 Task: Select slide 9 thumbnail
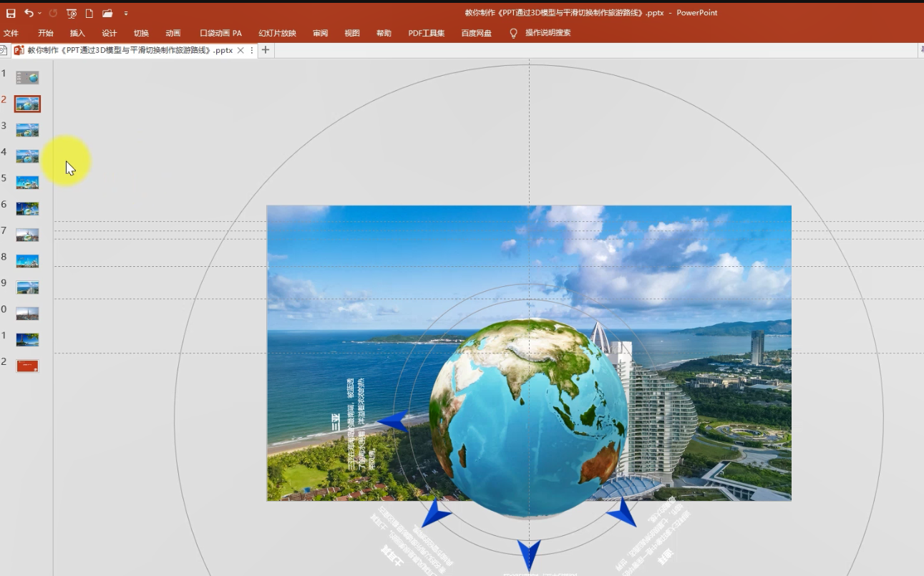(x=27, y=287)
